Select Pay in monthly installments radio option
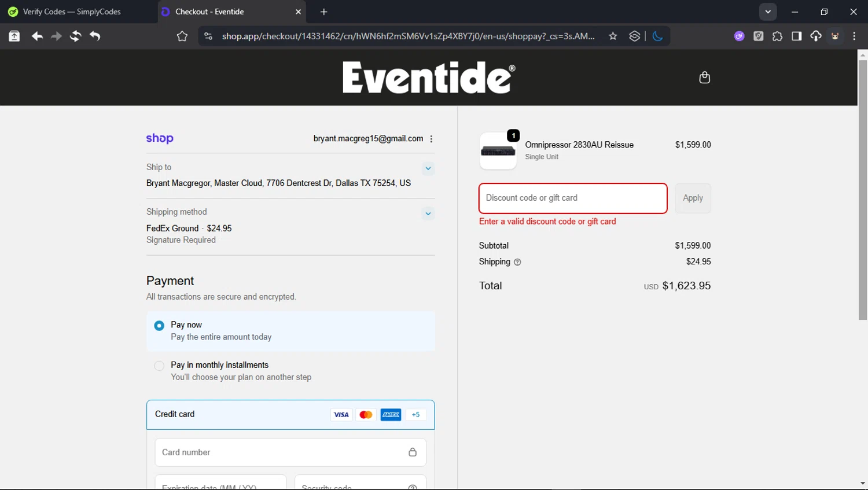The image size is (868, 490). tap(159, 366)
